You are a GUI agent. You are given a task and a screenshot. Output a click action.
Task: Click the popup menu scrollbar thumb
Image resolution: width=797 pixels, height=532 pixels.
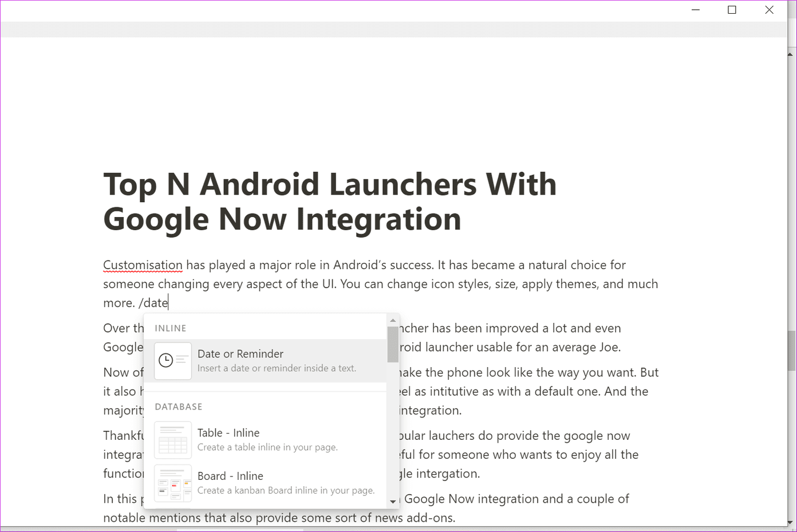tap(393, 344)
